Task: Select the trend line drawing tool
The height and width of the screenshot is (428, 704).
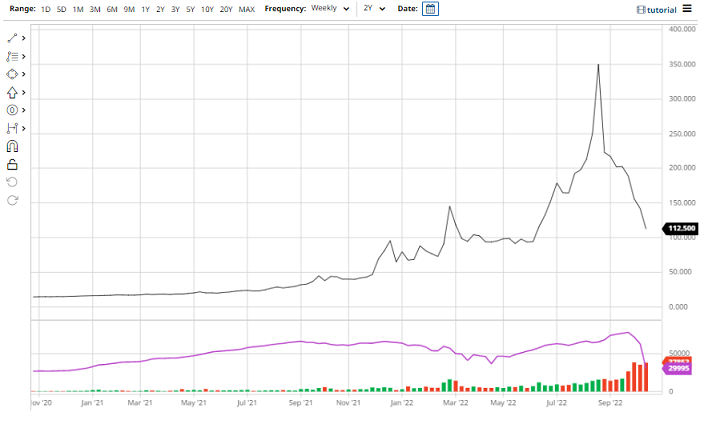Action: [x=12, y=38]
